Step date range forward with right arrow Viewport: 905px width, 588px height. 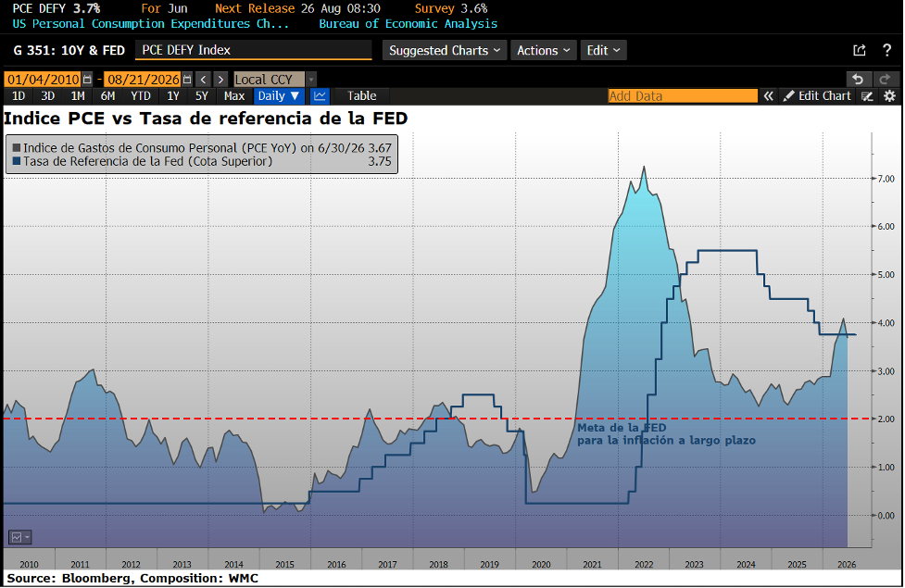220,79
